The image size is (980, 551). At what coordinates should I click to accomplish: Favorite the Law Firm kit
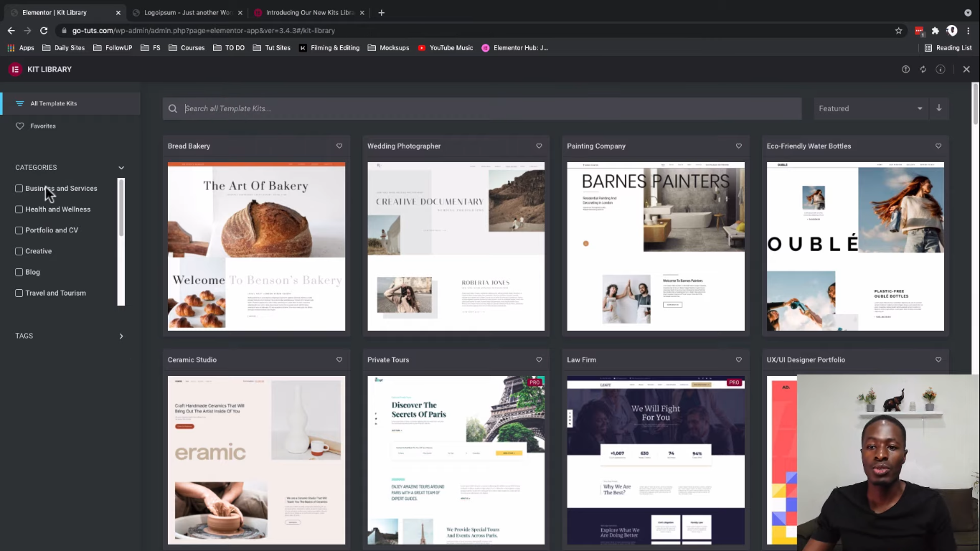[x=738, y=359]
